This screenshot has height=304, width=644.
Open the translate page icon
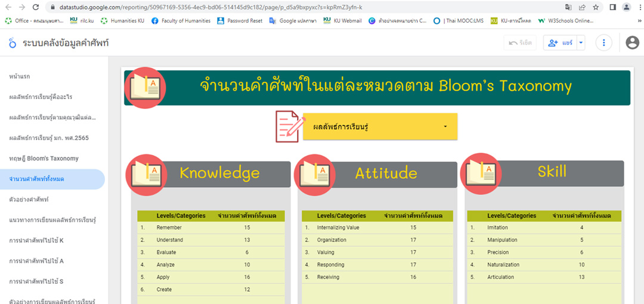(568, 7)
